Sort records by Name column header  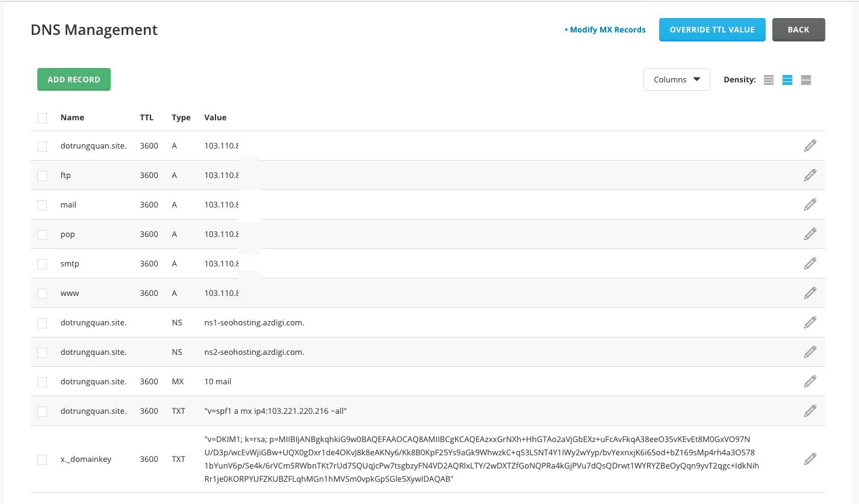tap(72, 118)
